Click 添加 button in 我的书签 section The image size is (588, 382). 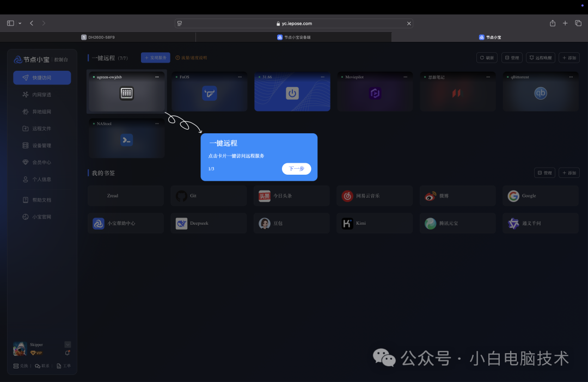click(x=569, y=173)
